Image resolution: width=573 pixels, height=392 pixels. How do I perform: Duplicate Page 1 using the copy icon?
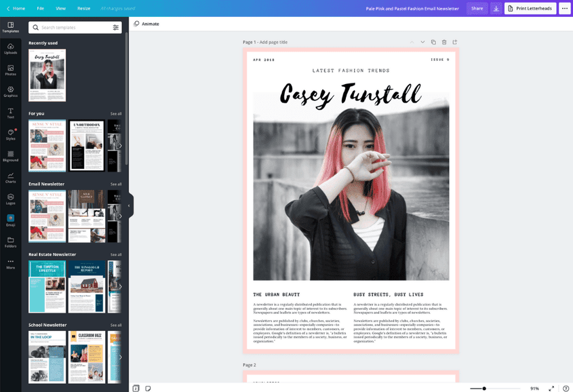[433, 41]
